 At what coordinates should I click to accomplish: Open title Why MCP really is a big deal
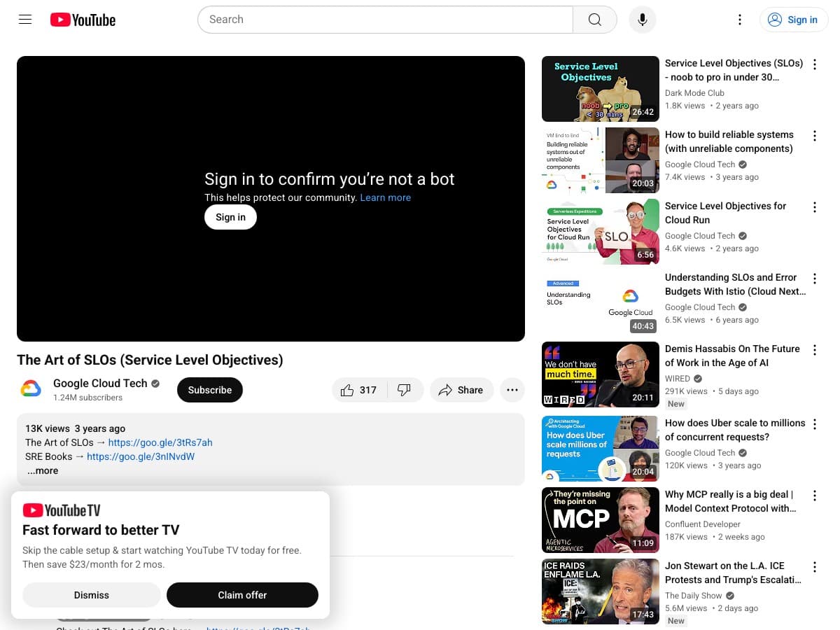730,501
